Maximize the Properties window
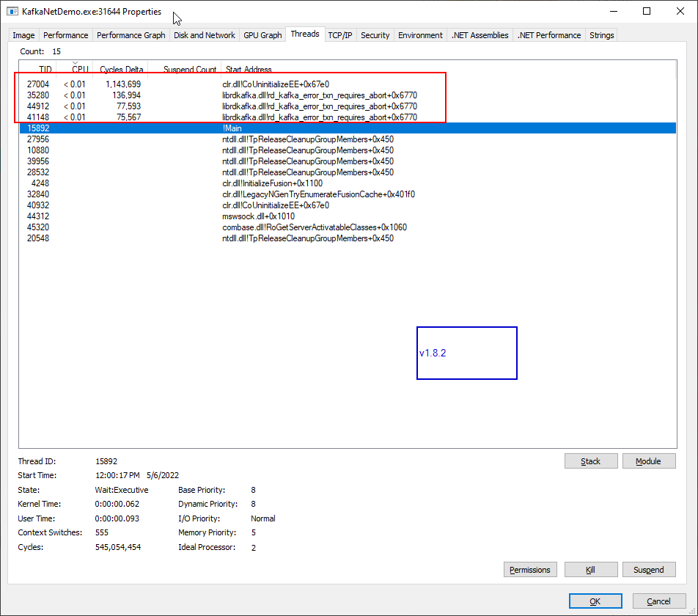This screenshot has height=616, width=698. [x=647, y=11]
